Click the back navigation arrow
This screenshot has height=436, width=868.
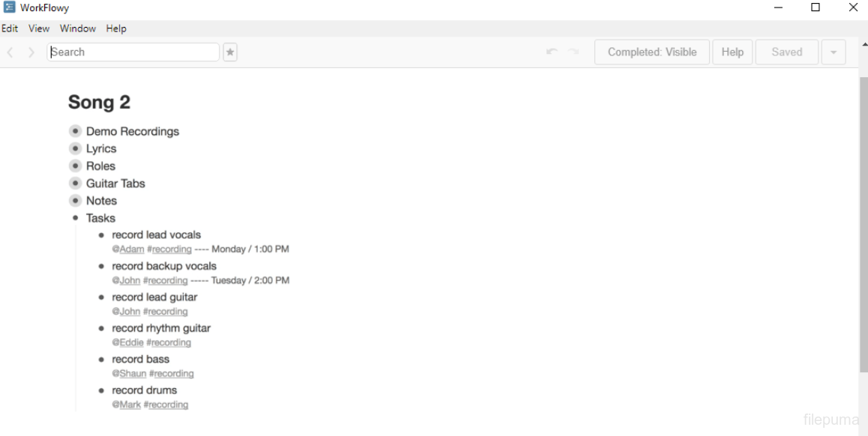coord(10,52)
